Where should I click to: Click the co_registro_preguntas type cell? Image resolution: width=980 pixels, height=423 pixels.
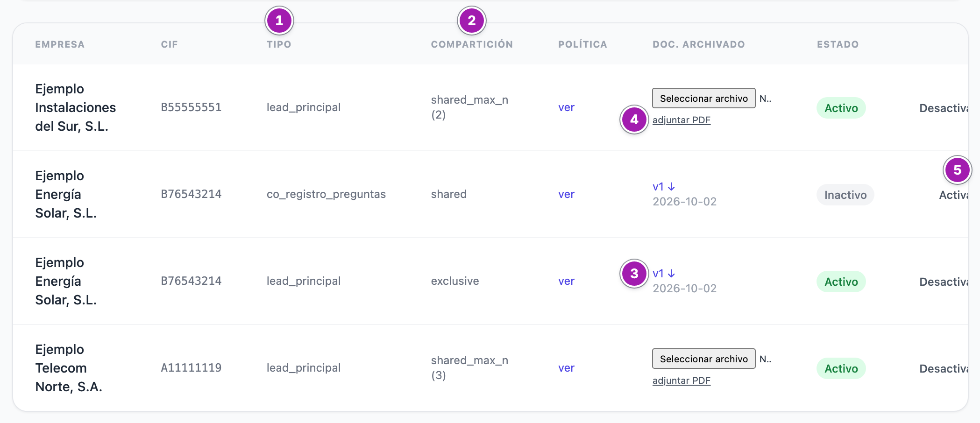(326, 194)
